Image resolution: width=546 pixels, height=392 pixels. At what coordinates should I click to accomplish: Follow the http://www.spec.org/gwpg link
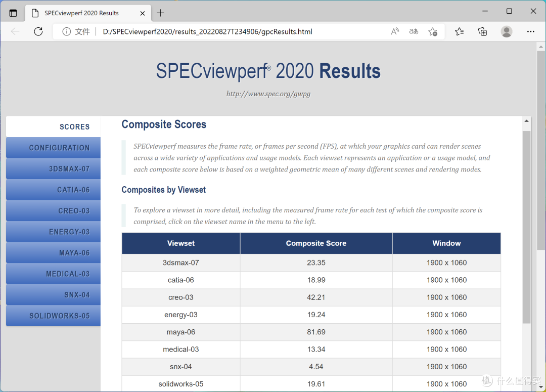tap(268, 94)
